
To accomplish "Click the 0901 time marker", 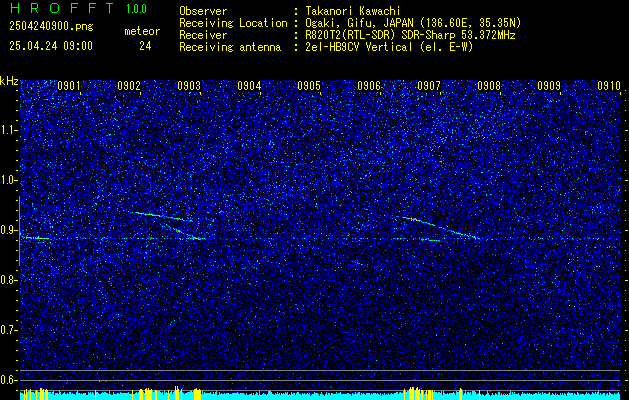I will tap(69, 86).
